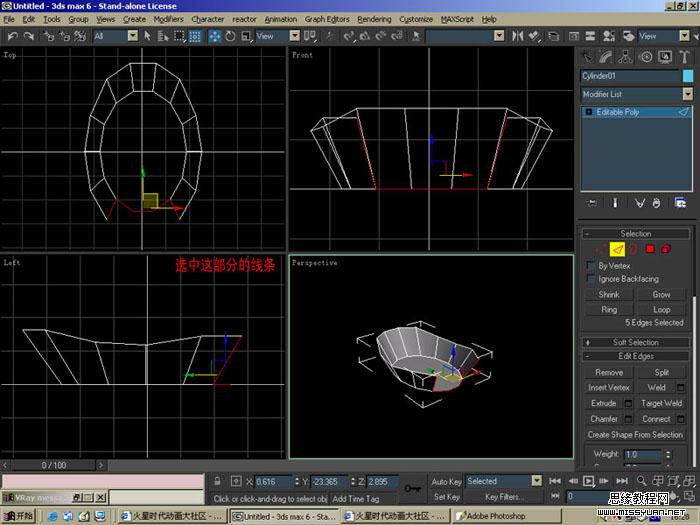700x525 pixels.
Task: Activate the Select and Move tool
Action: coord(214,36)
